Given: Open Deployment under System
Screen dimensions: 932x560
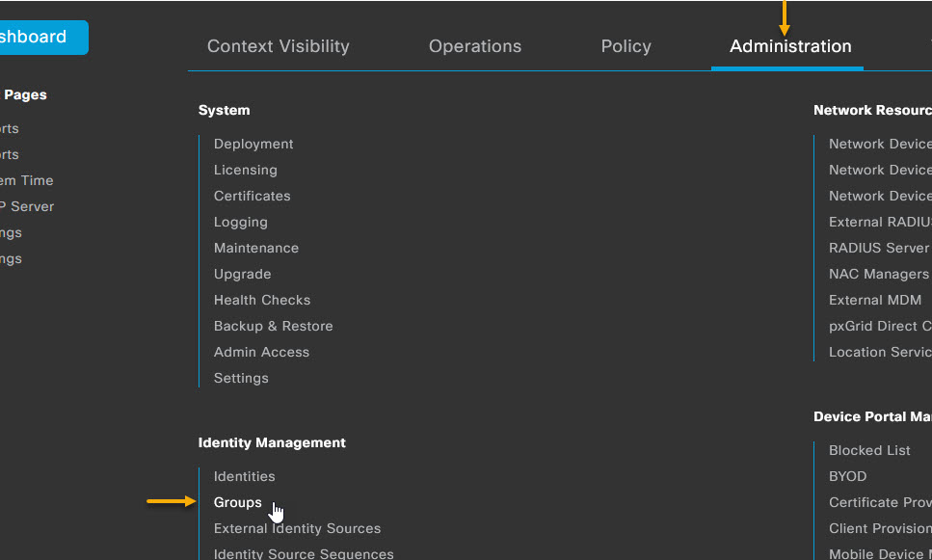Looking at the screenshot, I should [x=253, y=144].
